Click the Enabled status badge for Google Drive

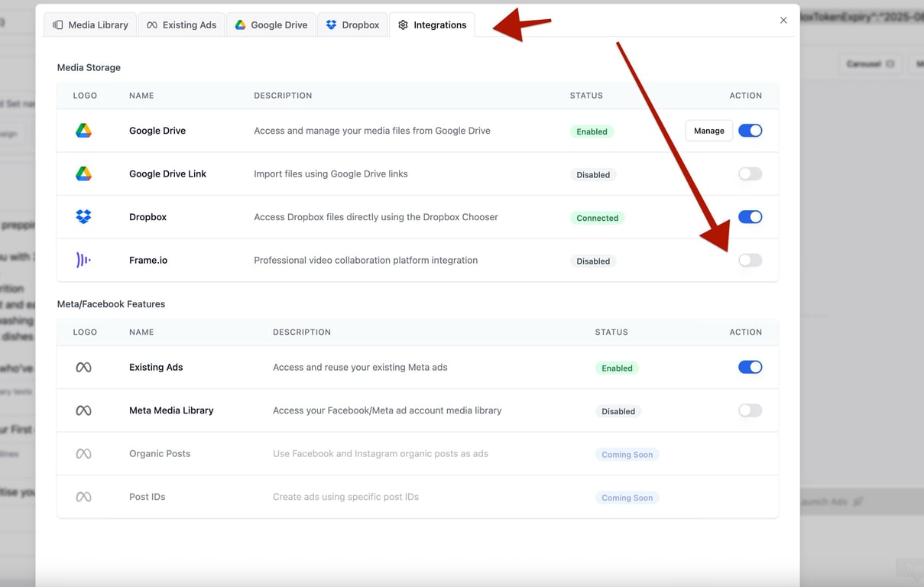coord(592,131)
